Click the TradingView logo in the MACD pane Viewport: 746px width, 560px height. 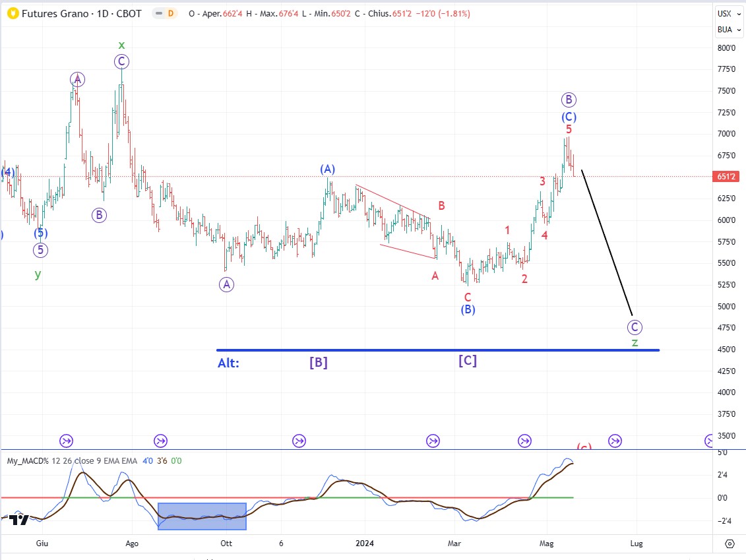tap(20, 520)
